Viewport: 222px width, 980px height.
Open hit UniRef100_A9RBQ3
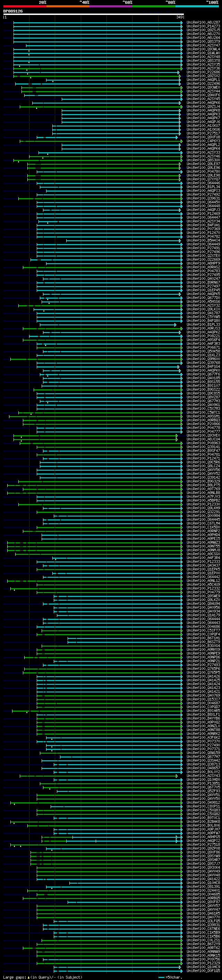pos(203,420)
